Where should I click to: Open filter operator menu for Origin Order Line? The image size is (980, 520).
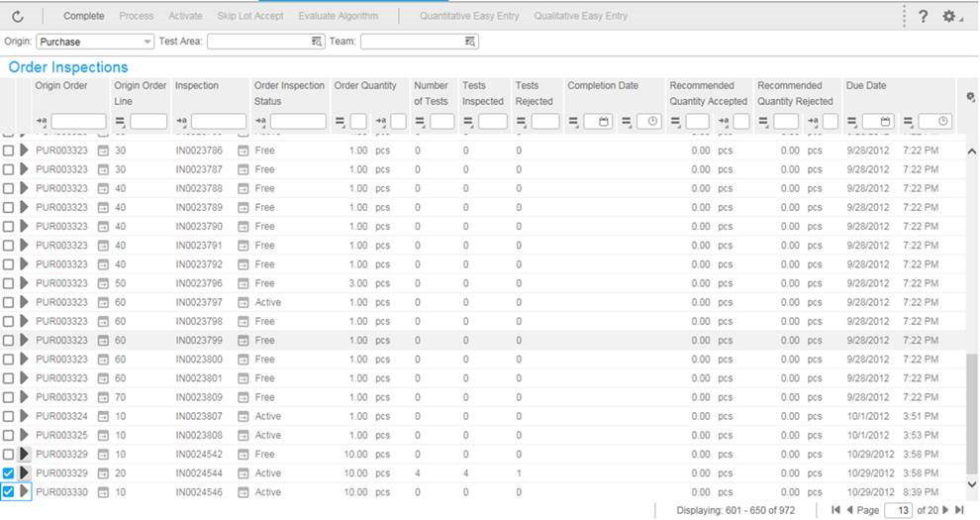(120, 121)
